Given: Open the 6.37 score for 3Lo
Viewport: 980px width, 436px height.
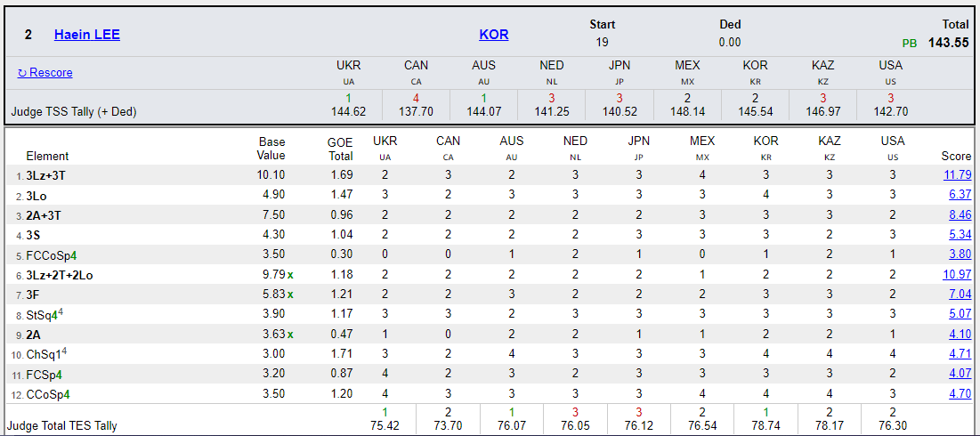Looking at the screenshot, I should pos(960,194).
